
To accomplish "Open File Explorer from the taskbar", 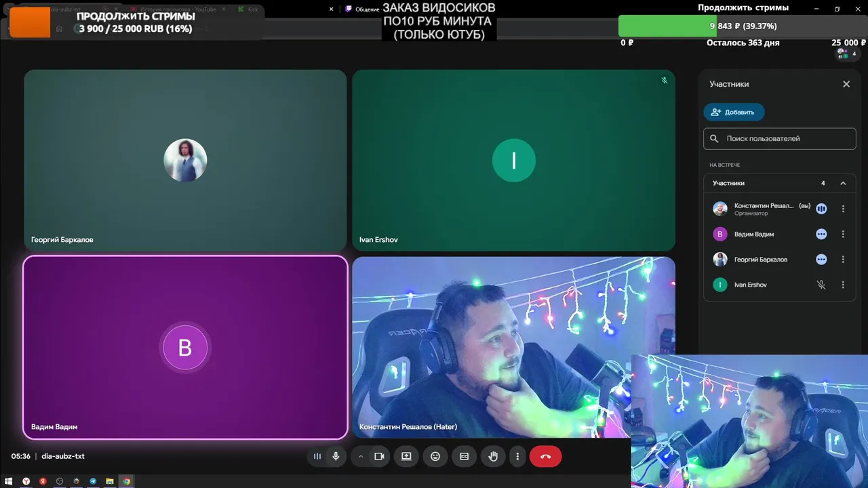I will pyautogui.click(x=110, y=481).
